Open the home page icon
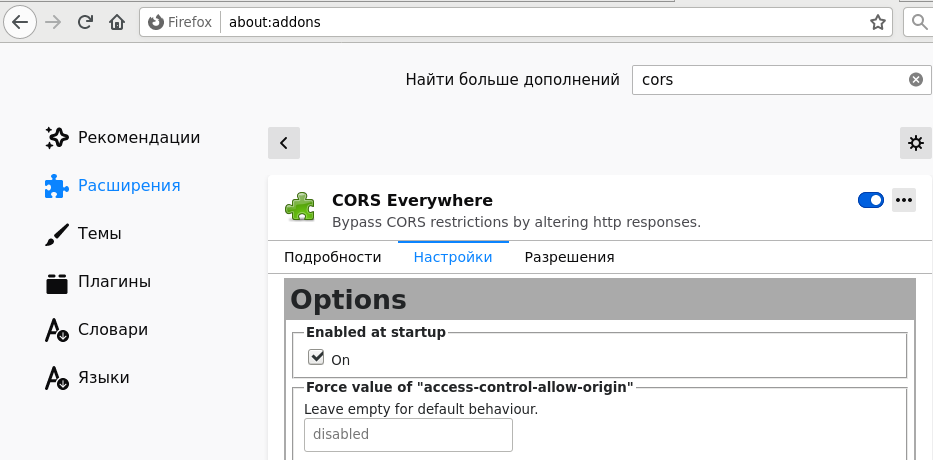Image resolution: width=933 pixels, height=460 pixels. (117, 23)
